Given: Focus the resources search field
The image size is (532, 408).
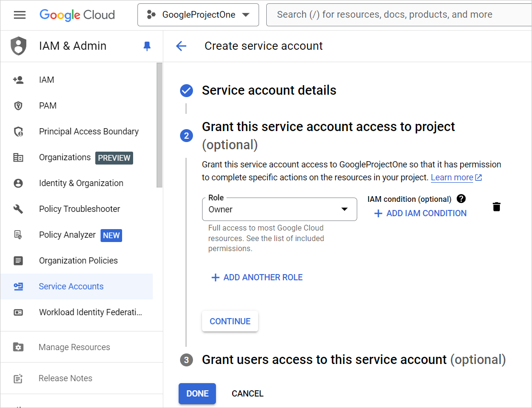Looking at the screenshot, I should (x=399, y=14).
